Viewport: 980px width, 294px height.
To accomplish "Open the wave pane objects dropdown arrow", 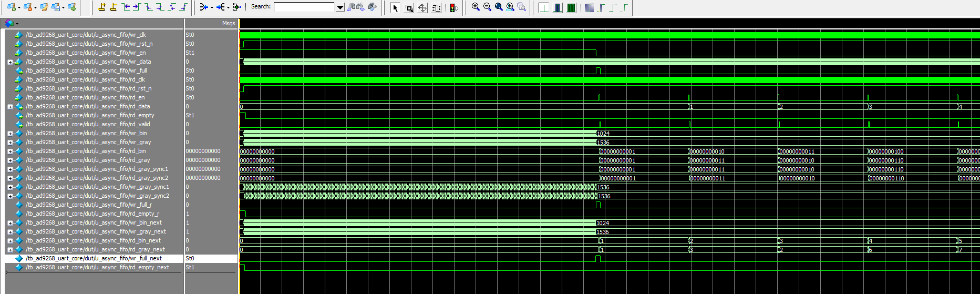I will [17, 24].
